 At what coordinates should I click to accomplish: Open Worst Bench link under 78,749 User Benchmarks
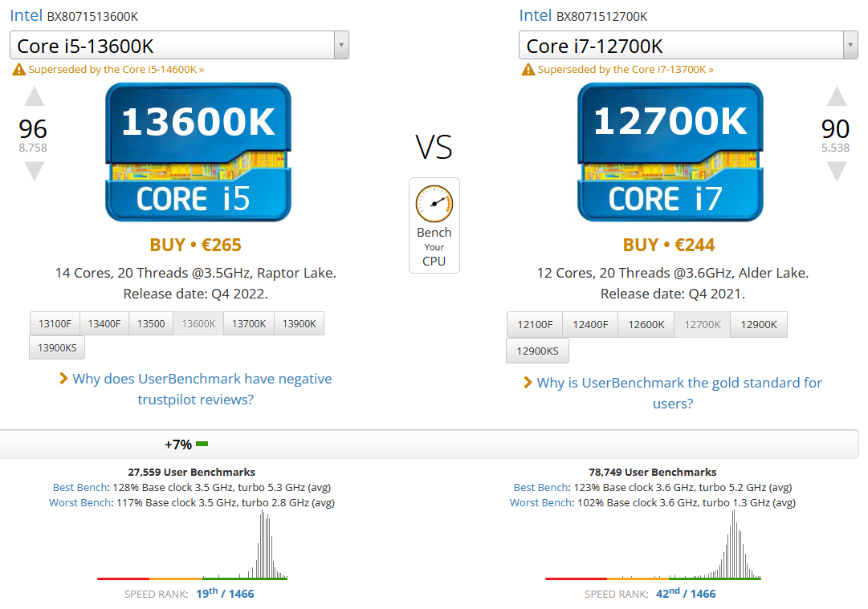coord(541,502)
